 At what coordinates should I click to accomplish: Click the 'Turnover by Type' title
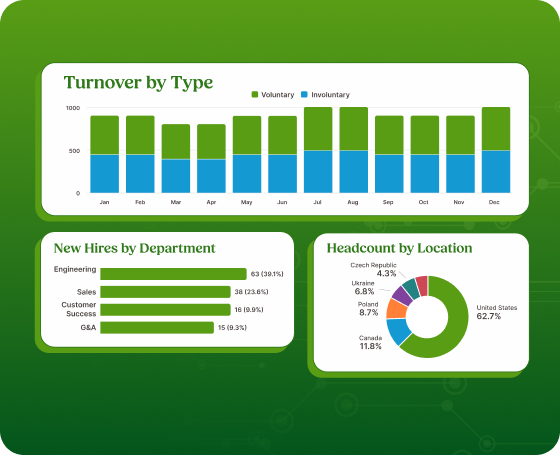pos(138,82)
